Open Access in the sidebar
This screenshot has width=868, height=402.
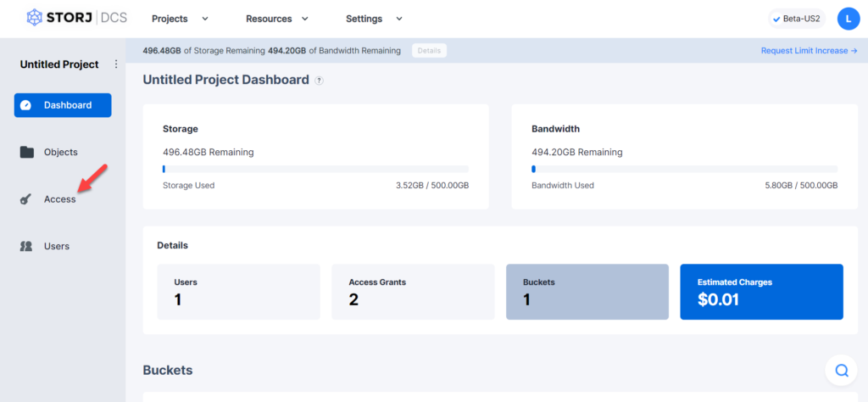tap(60, 199)
